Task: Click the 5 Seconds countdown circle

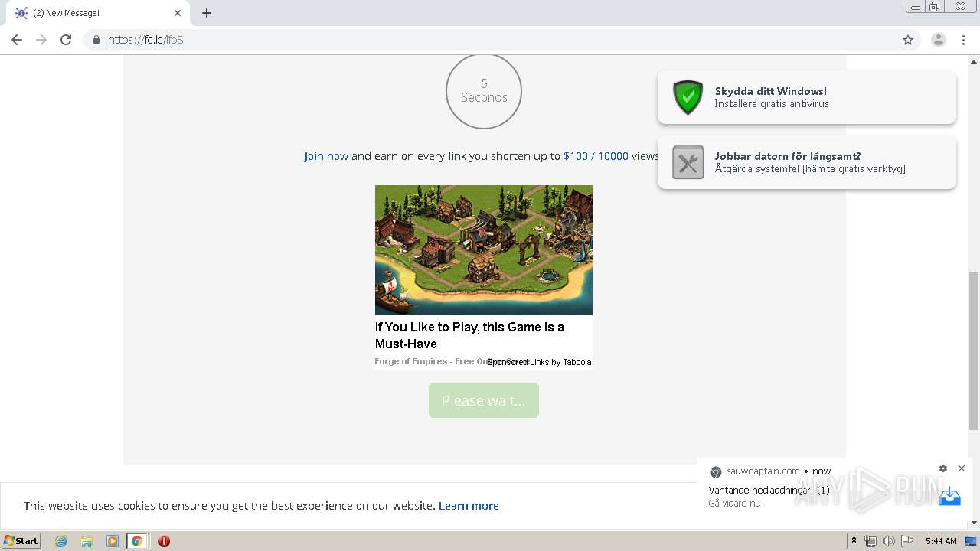Action: pyautogui.click(x=484, y=91)
